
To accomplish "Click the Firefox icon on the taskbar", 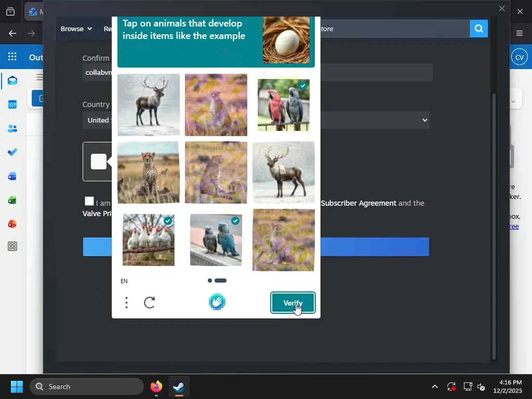I will (x=156, y=387).
